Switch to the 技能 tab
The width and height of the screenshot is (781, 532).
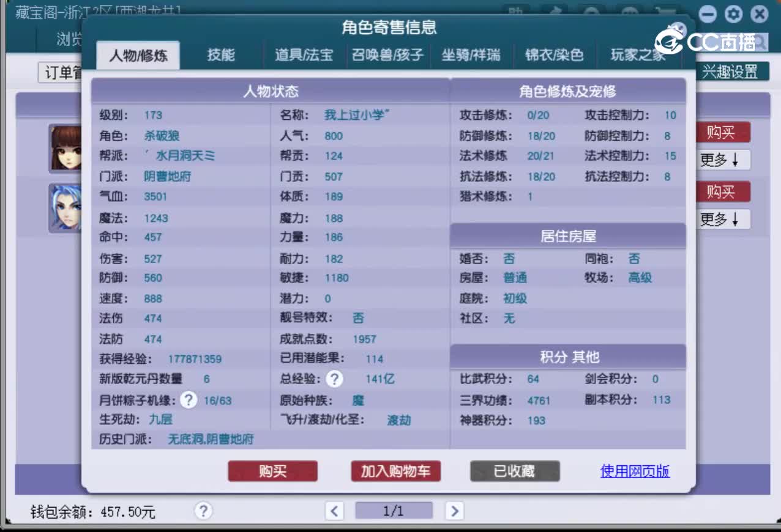coord(220,54)
